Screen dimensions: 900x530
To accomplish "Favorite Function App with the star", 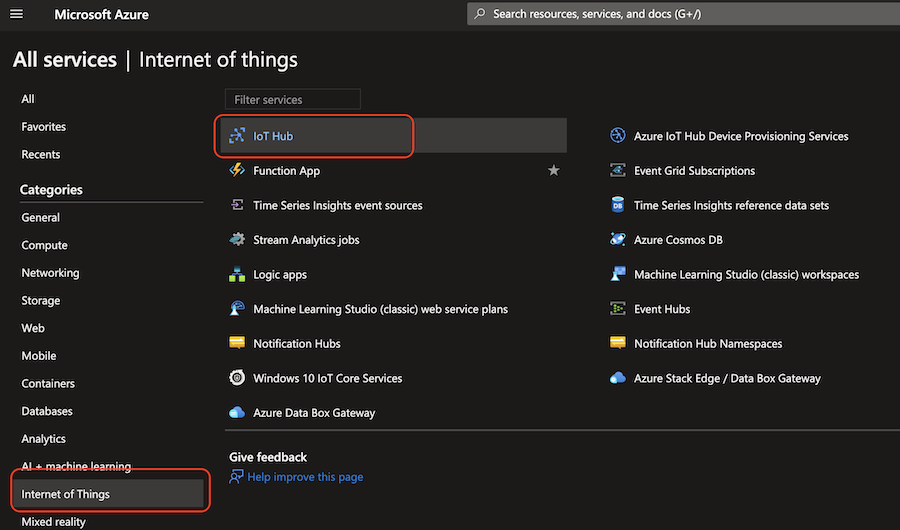I will 553,170.
